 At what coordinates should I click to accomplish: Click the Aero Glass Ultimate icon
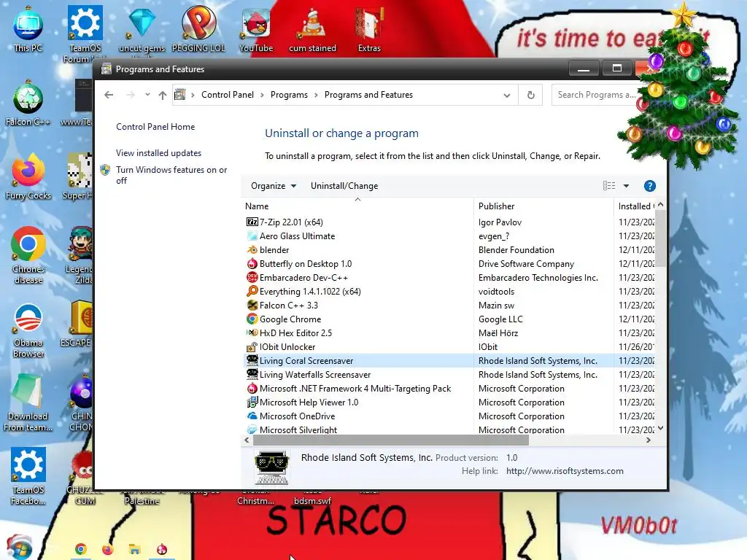(252, 236)
